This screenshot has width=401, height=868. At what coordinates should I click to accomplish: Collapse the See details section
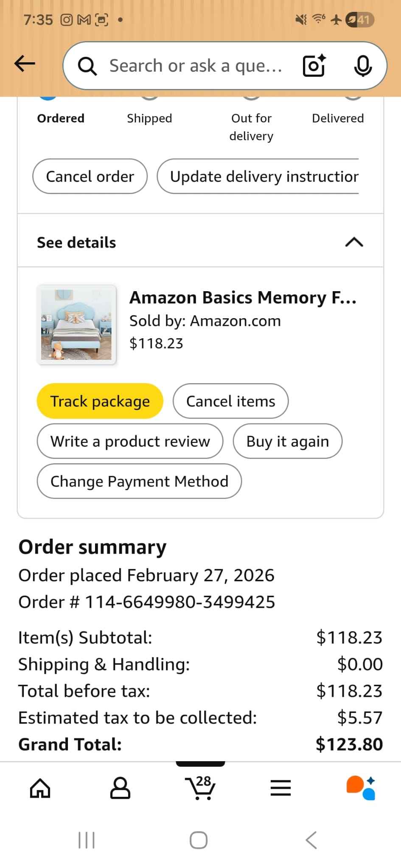pos(354,242)
